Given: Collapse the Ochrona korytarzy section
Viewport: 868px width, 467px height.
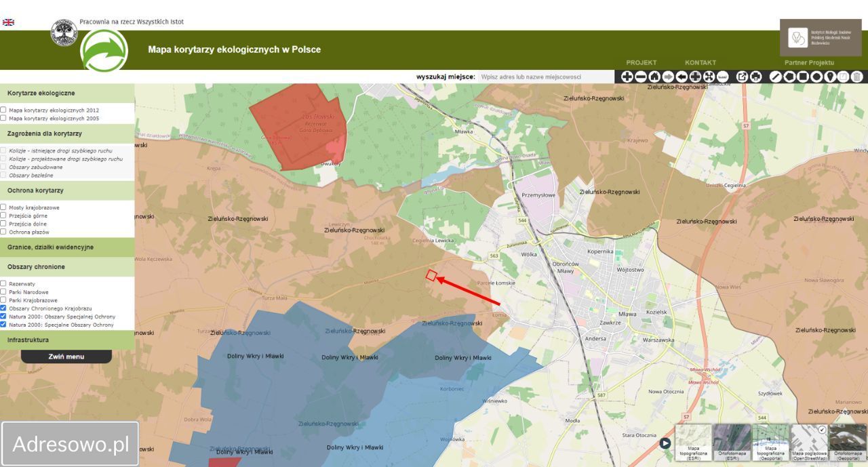Looking at the screenshot, I should pyautogui.click(x=67, y=190).
